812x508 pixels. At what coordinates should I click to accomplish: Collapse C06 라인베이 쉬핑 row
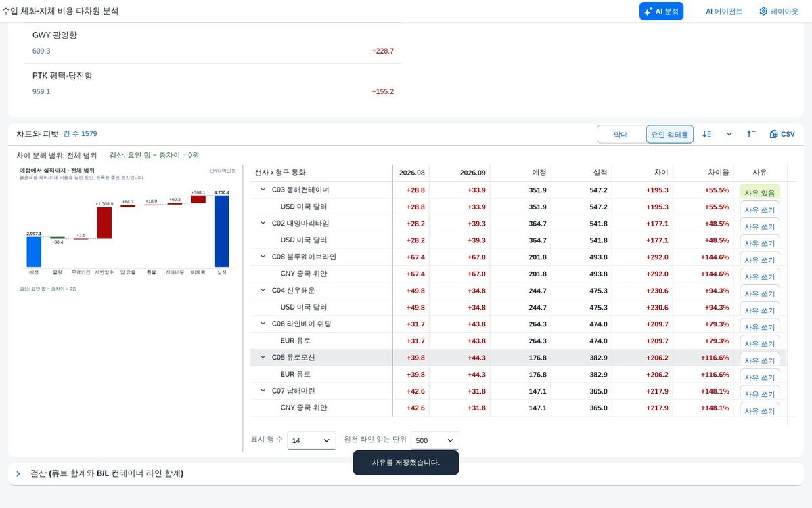coord(263,324)
